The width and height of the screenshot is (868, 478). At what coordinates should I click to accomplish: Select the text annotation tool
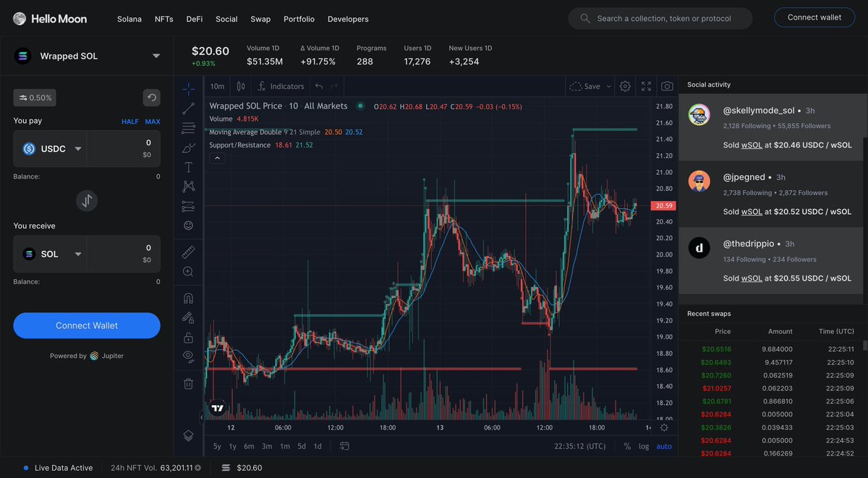188,167
